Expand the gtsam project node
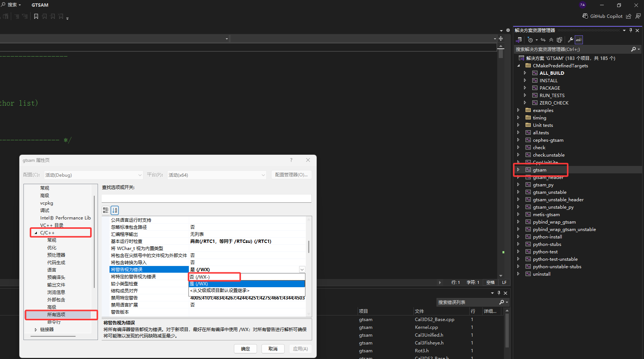This screenshot has width=644, height=359. coord(518,170)
